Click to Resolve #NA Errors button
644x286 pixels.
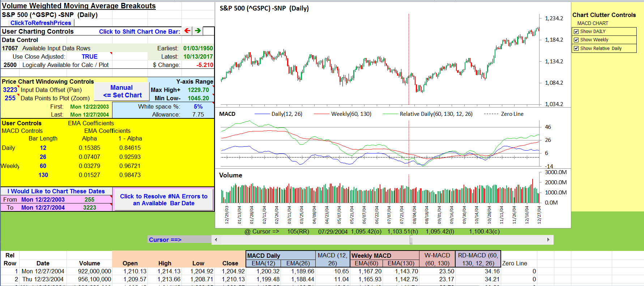[164, 199]
